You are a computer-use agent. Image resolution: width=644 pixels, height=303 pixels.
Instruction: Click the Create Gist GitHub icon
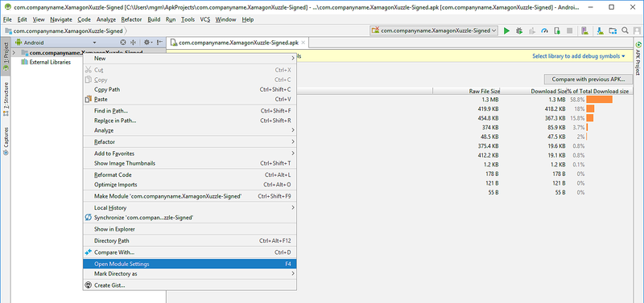[88, 285]
